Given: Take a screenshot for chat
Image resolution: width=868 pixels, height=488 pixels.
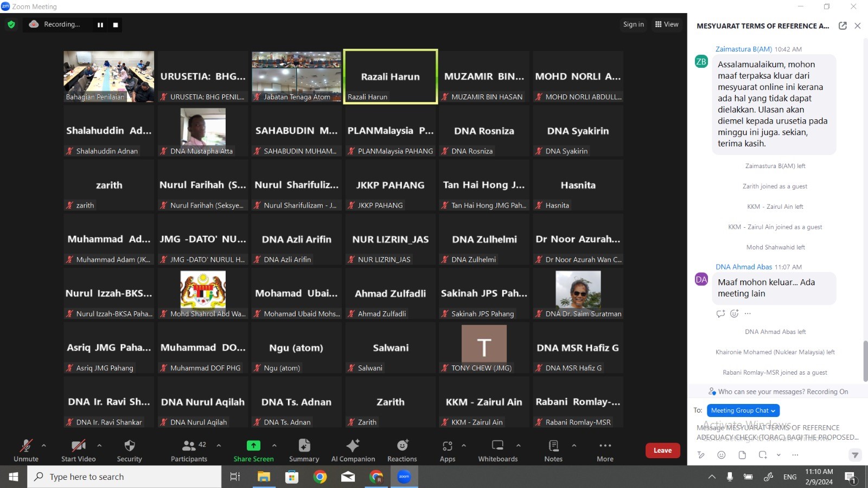Looking at the screenshot, I should coord(763,455).
